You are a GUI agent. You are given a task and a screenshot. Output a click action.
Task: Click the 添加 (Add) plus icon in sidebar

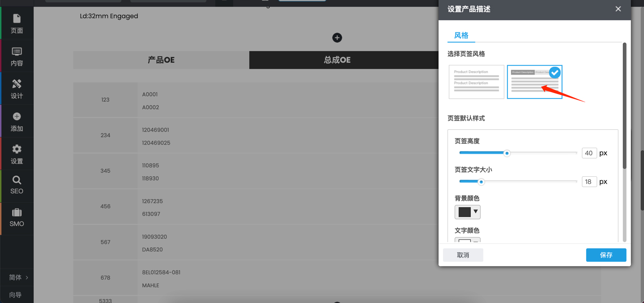point(17,121)
